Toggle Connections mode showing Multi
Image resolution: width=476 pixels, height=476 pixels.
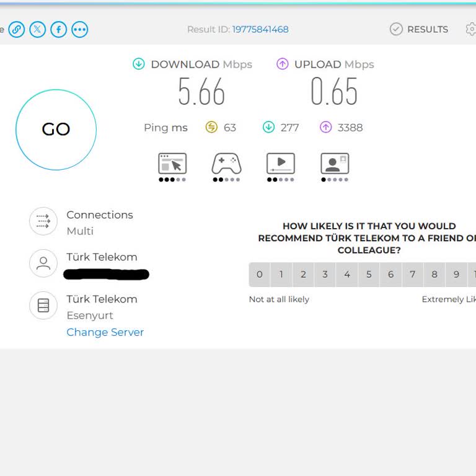[80, 231]
